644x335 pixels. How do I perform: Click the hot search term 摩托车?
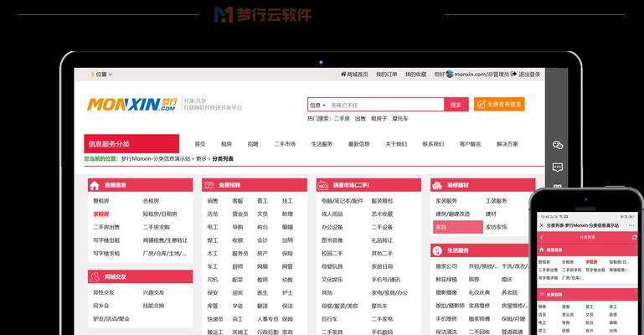pos(400,119)
